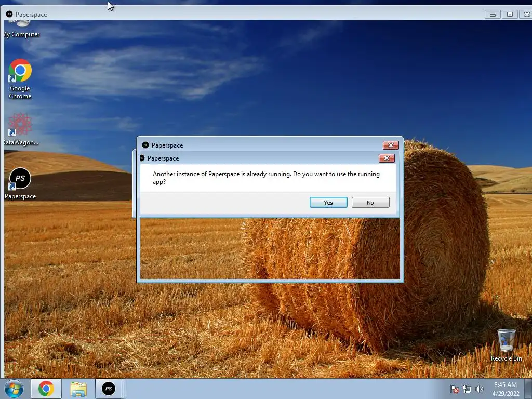
Task: Open the volume speaker tray icon
Action: 480,389
